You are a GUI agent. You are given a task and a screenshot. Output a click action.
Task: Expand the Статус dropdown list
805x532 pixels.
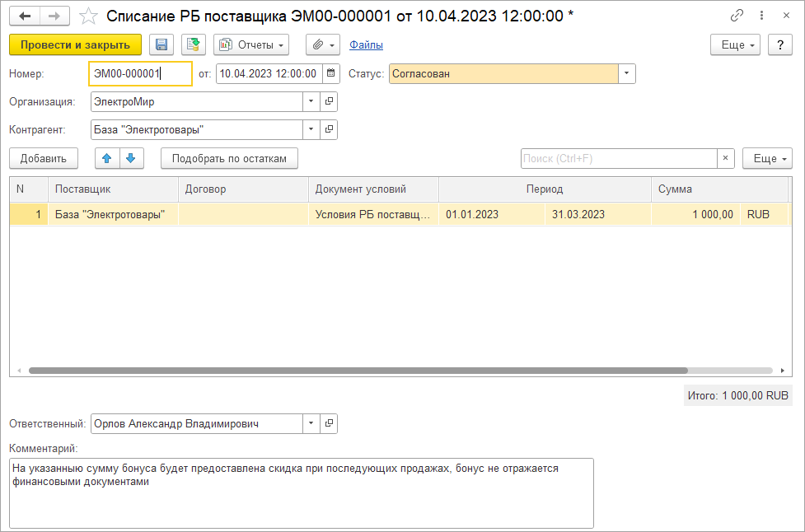tap(627, 73)
